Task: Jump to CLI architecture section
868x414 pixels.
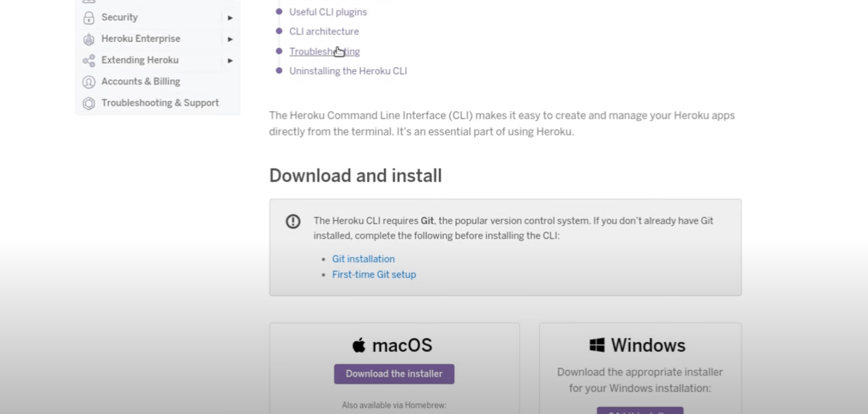Action: coord(324,32)
